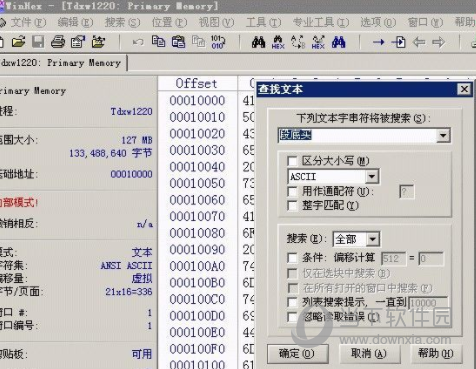Click the 帮助 button in dialog

(x=435, y=353)
